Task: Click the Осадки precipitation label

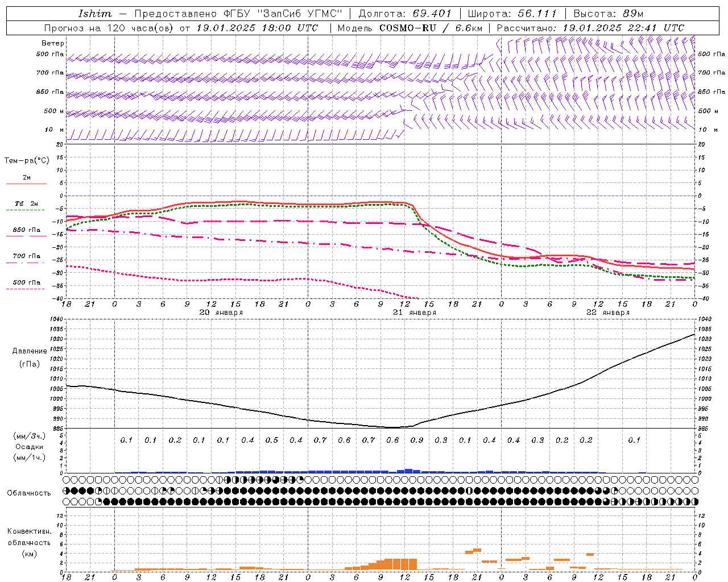Action: [30, 447]
